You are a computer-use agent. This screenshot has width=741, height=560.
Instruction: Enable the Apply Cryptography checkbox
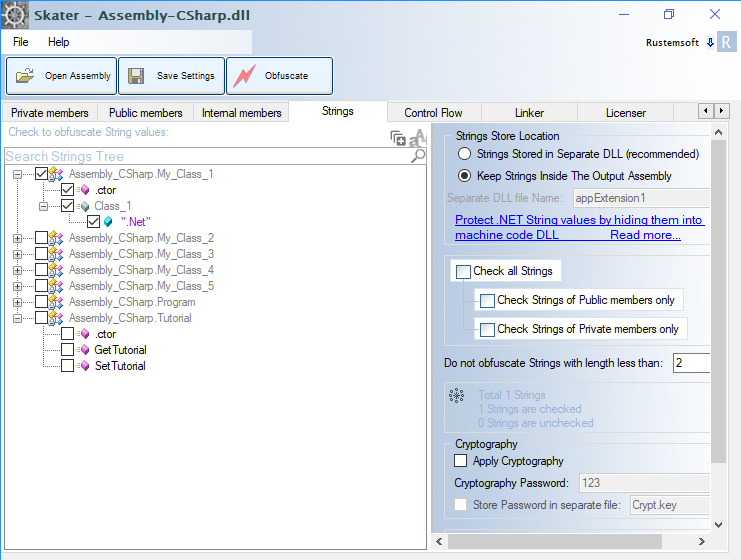[460, 461]
